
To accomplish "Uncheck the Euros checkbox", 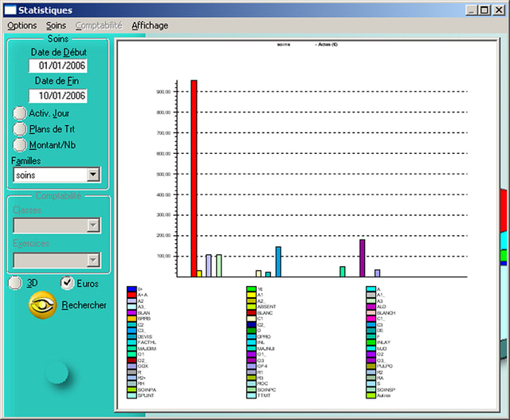I will [x=68, y=283].
